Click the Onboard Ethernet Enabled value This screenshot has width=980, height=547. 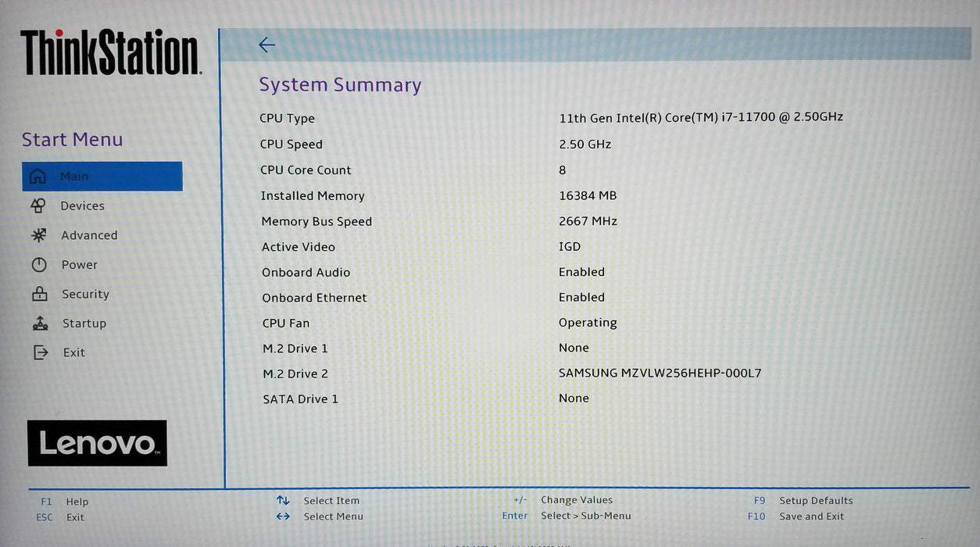tap(581, 298)
